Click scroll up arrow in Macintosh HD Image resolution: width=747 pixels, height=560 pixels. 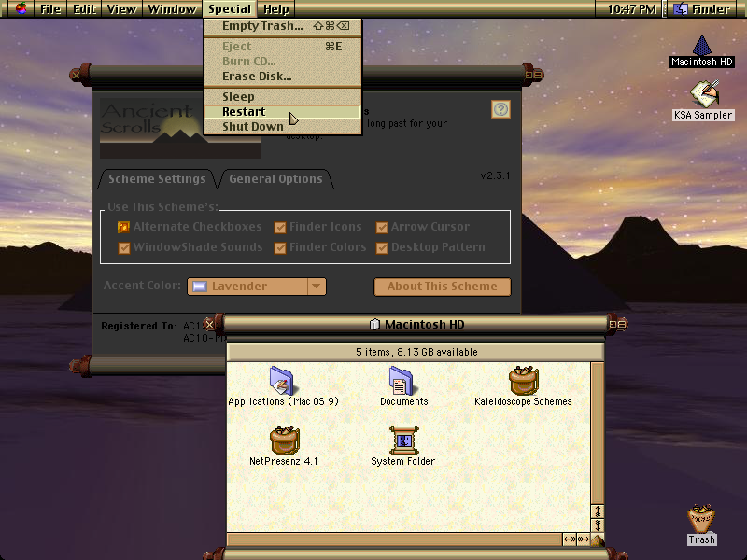tap(598, 511)
